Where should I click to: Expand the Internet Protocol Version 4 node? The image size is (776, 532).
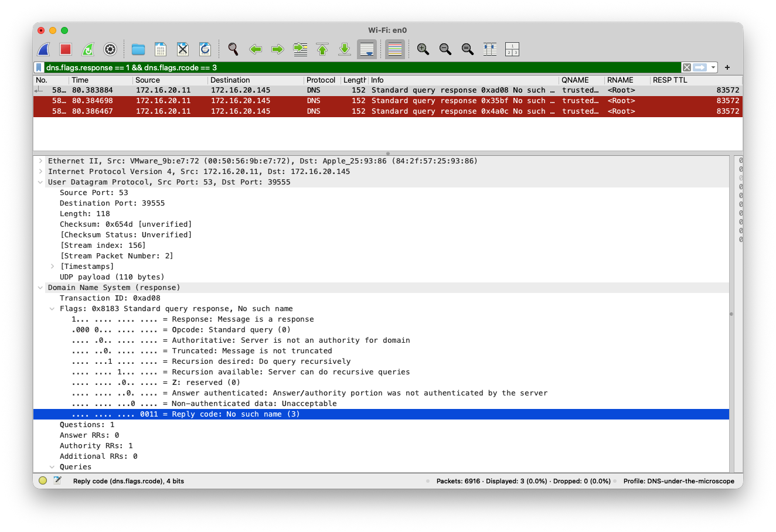[x=40, y=172]
